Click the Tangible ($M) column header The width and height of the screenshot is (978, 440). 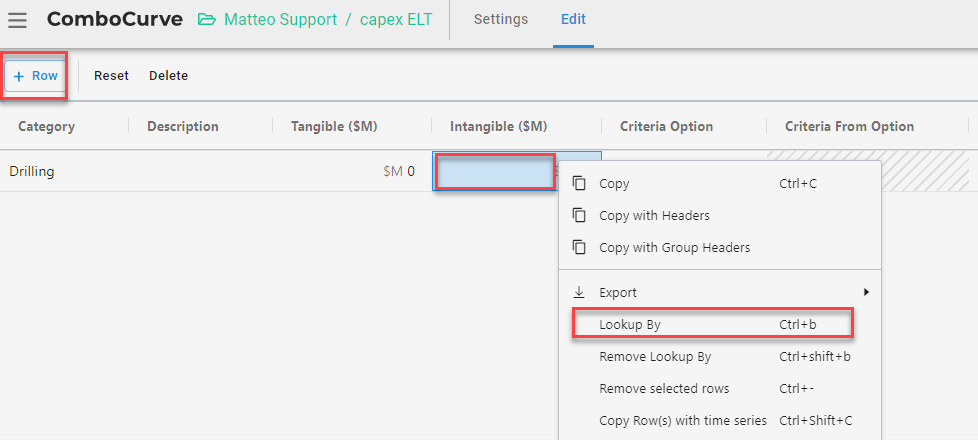pyautogui.click(x=334, y=126)
